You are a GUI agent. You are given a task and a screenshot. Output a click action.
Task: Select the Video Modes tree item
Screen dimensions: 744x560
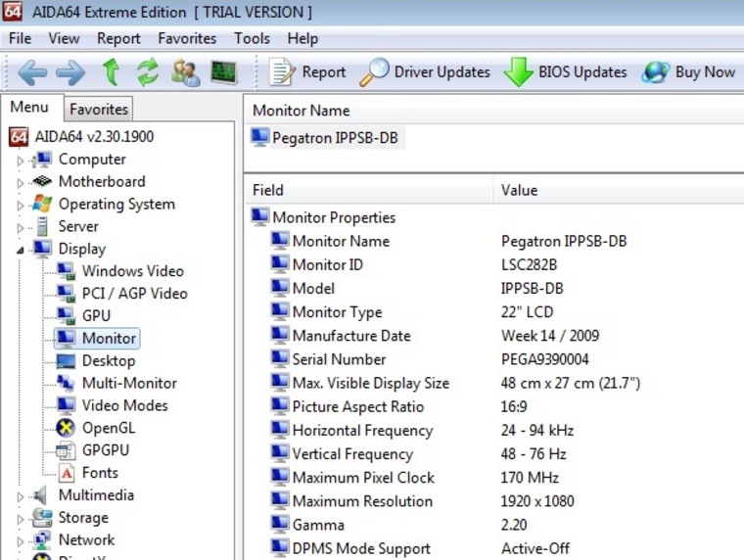(x=124, y=405)
